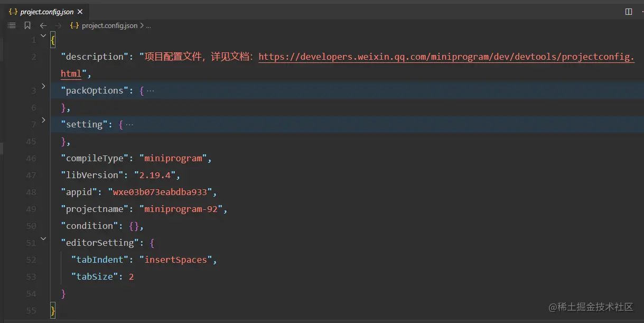Click line number 51 in the gutter
Viewport: 644px width, 323px height.
point(31,243)
